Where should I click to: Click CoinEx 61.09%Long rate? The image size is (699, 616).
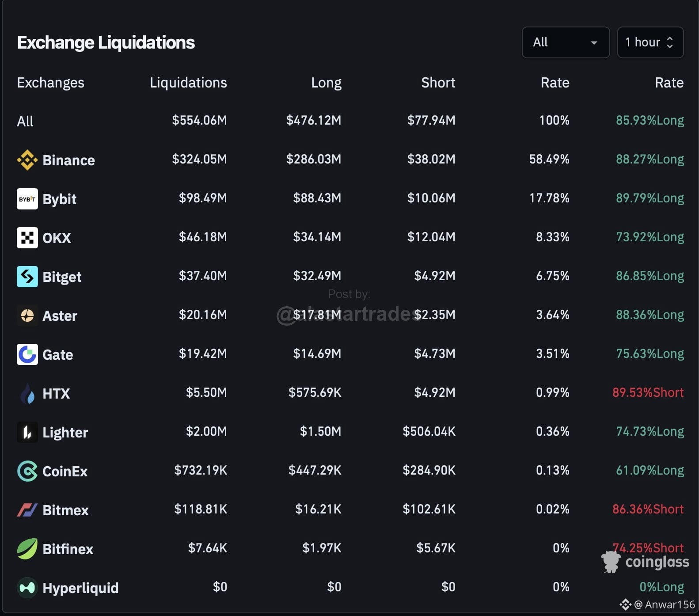click(650, 471)
